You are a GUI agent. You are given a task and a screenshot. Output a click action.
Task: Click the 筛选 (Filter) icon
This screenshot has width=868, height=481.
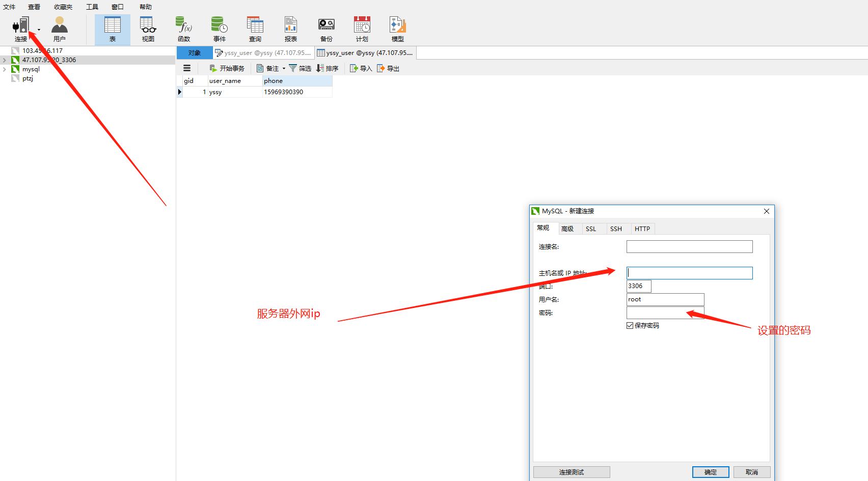300,68
